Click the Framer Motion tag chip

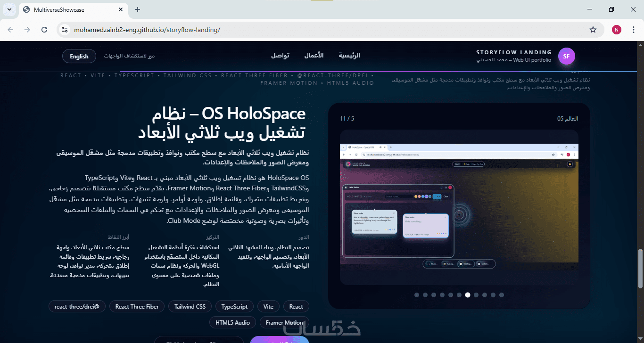tap(284, 323)
